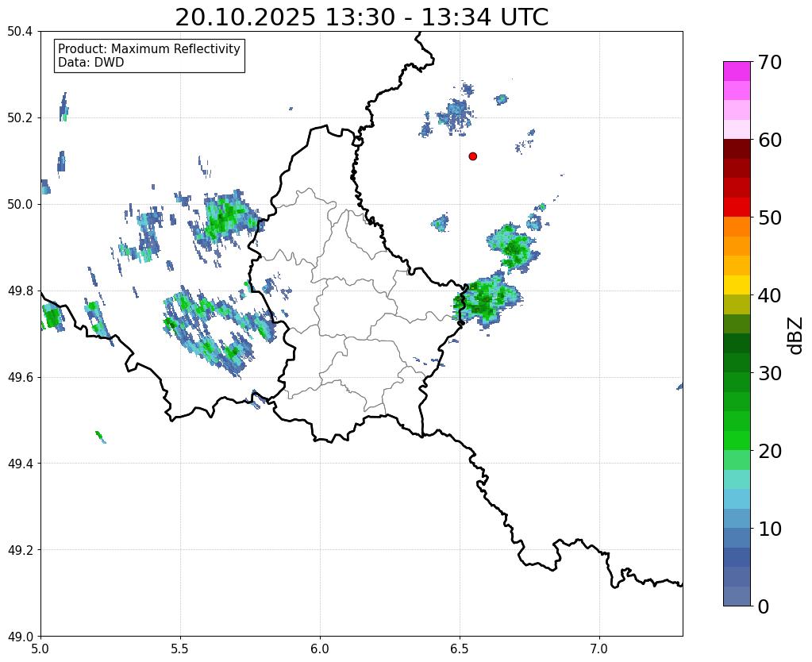Click the 'Data: DWD' text

(90, 63)
